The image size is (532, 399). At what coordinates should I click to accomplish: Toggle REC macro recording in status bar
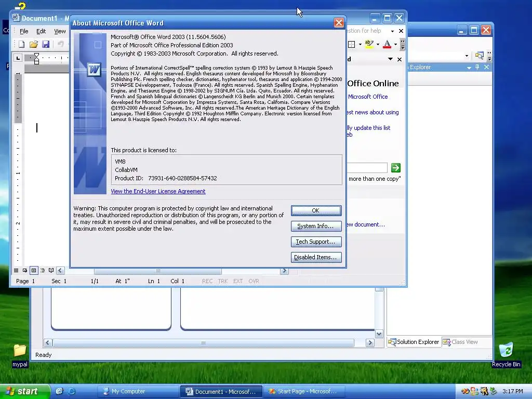pos(207,281)
